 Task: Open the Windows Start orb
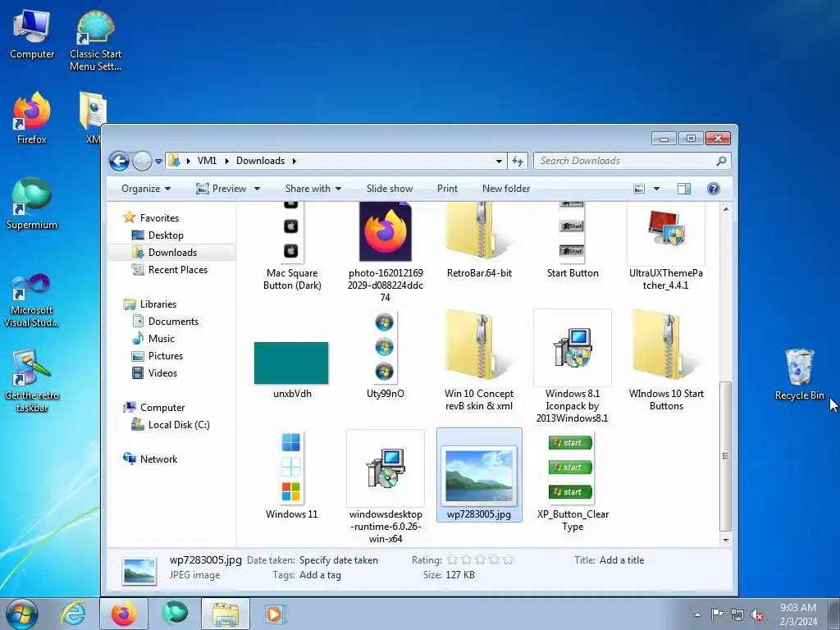click(x=21, y=614)
